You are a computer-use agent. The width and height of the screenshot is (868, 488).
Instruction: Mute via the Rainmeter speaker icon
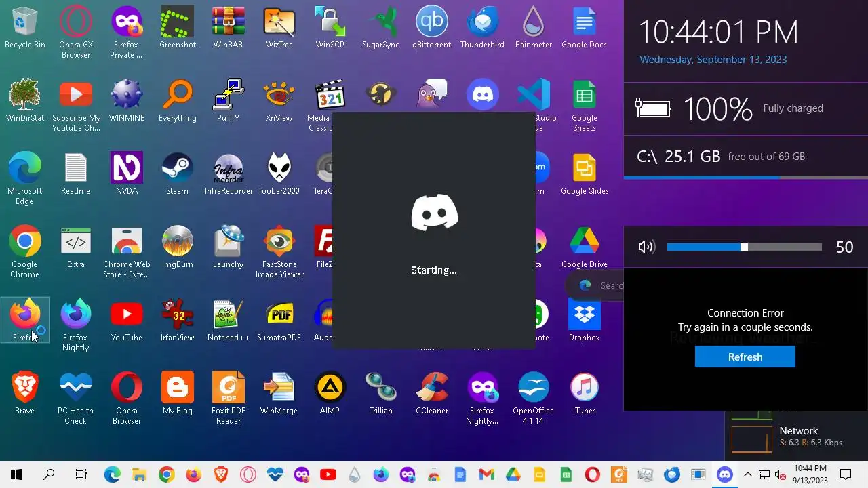[x=646, y=247]
